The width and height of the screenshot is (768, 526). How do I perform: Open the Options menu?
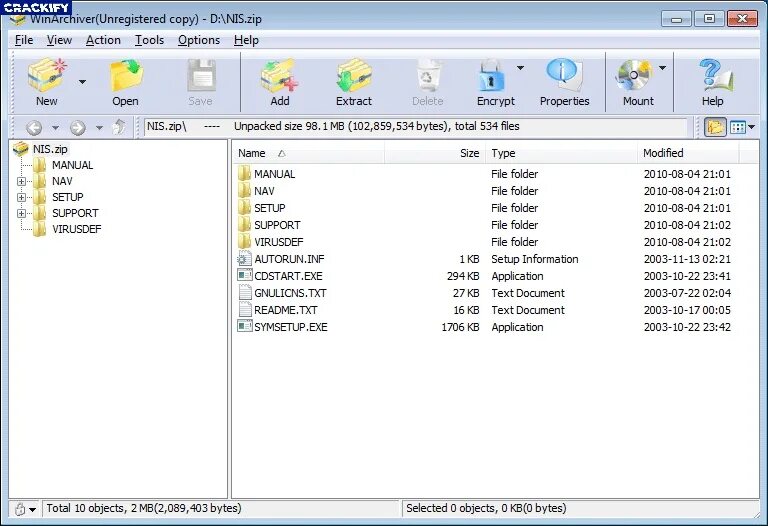(x=199, y=40)
